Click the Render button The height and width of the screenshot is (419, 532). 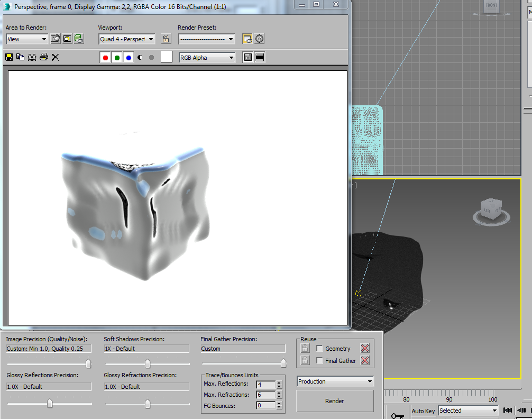tap(335, 401)
